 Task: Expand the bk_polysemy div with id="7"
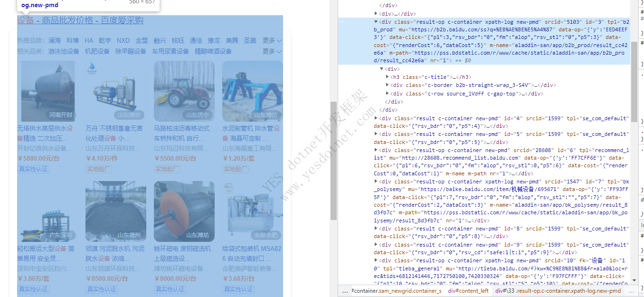tap(376, 182)
